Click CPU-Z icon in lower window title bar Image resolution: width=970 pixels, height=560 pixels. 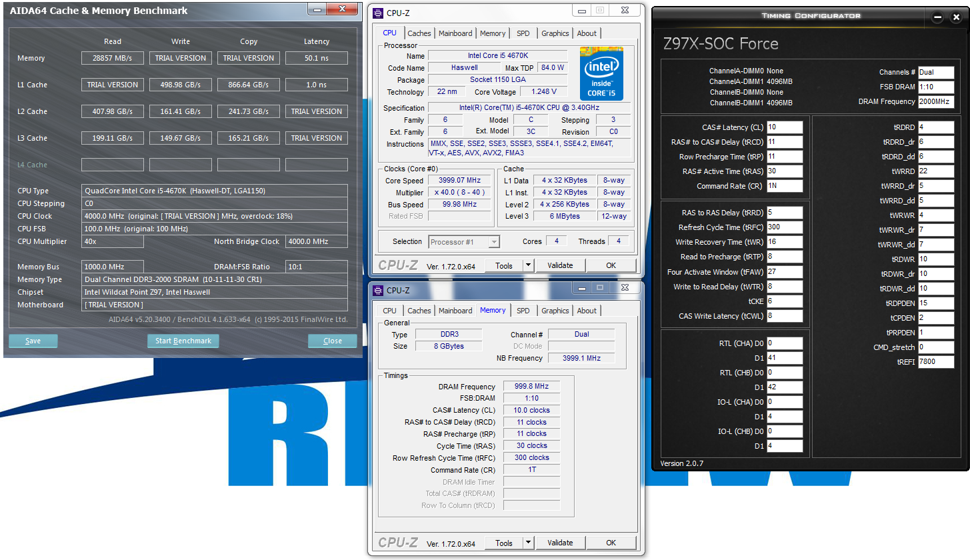coord(378,290)
